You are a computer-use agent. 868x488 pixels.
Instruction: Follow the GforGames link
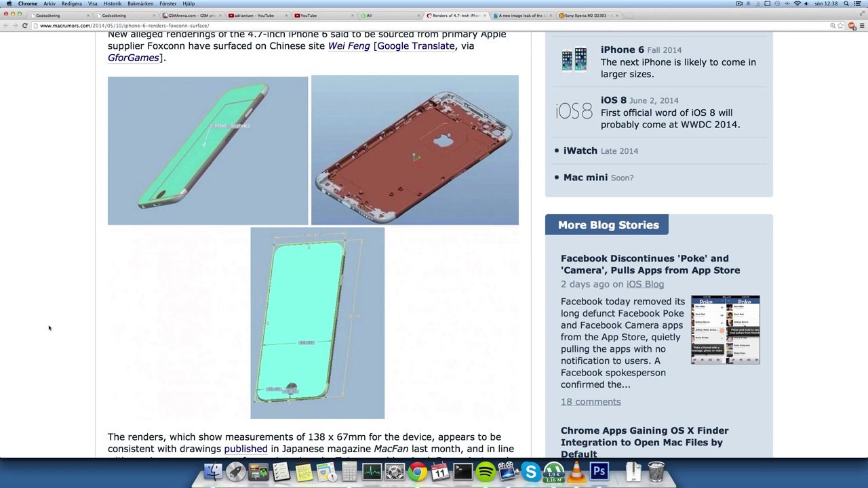point(133,58)
